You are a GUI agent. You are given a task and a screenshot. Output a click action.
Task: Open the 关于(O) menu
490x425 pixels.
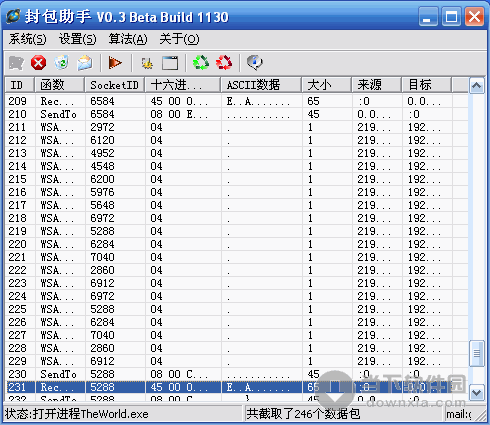point(179,39)
